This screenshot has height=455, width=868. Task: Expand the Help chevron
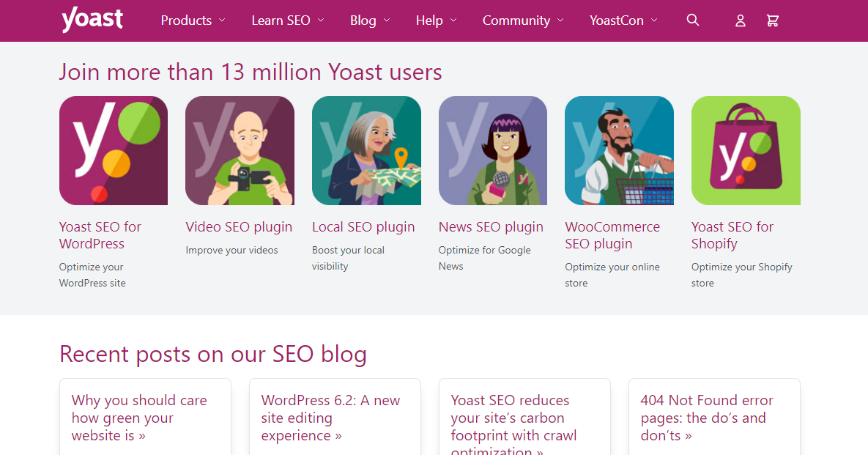pyautogui.click(x=453, y=21)
